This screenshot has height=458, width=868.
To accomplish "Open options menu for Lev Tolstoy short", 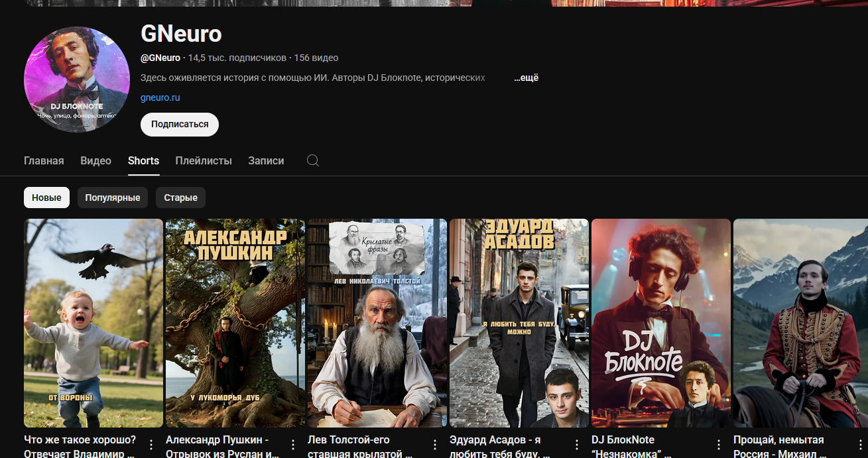I will point(435,445).
